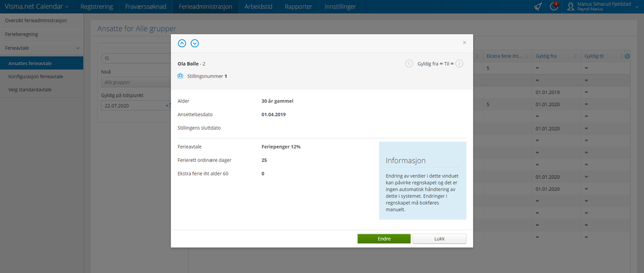Click the green Endre button
644x273 pixels.
[x=384, y=239]
